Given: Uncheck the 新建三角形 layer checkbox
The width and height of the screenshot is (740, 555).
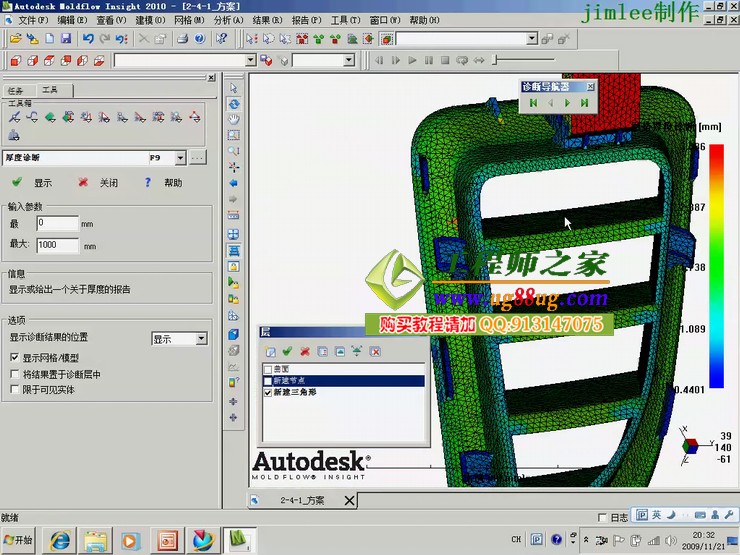Looking at the screenshot, I should (267, 393).
